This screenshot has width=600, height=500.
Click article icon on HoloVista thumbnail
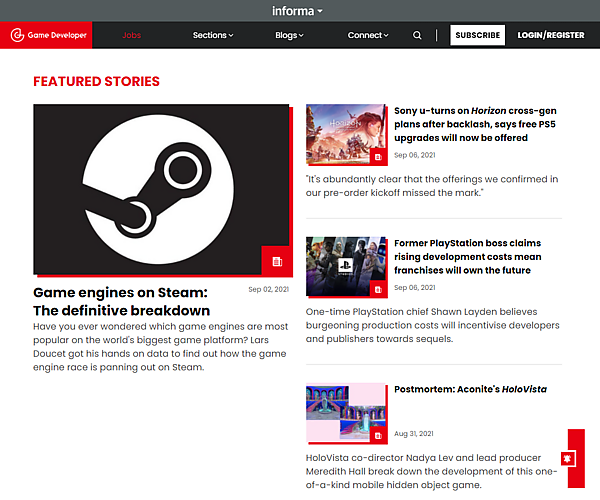[x=377, y=436]
